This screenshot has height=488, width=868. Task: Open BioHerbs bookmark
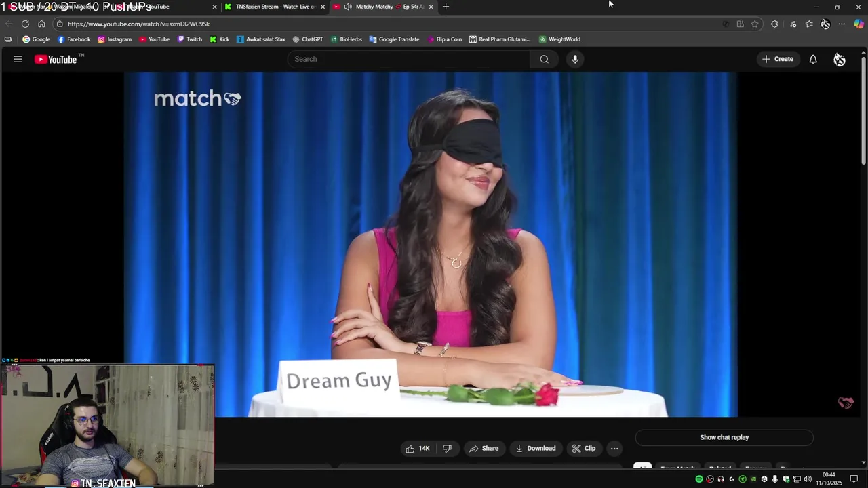point(347,39)
